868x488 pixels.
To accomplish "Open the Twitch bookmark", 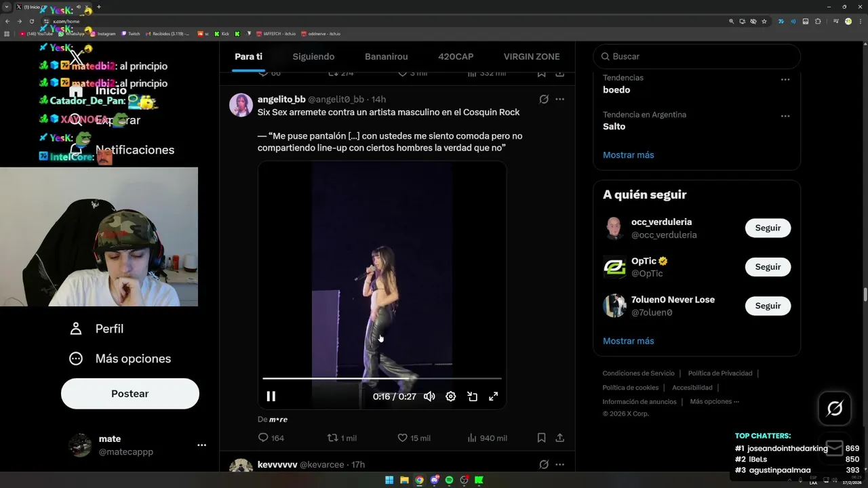I will coord(131,33).
